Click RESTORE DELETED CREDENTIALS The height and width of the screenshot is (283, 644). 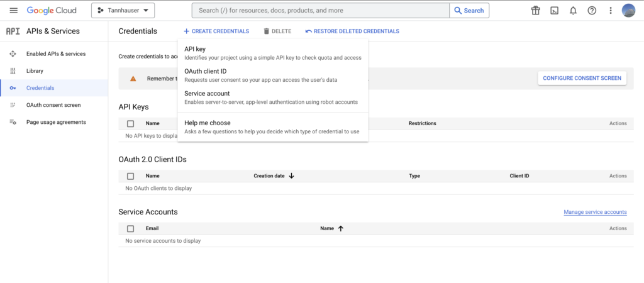(352, 31)
